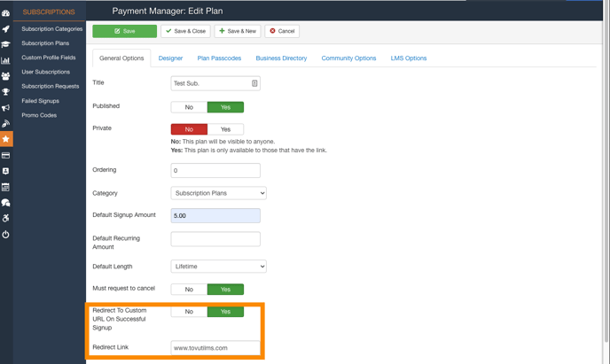Open the dashboard gauge icon in sidebar

click(5, 12)
